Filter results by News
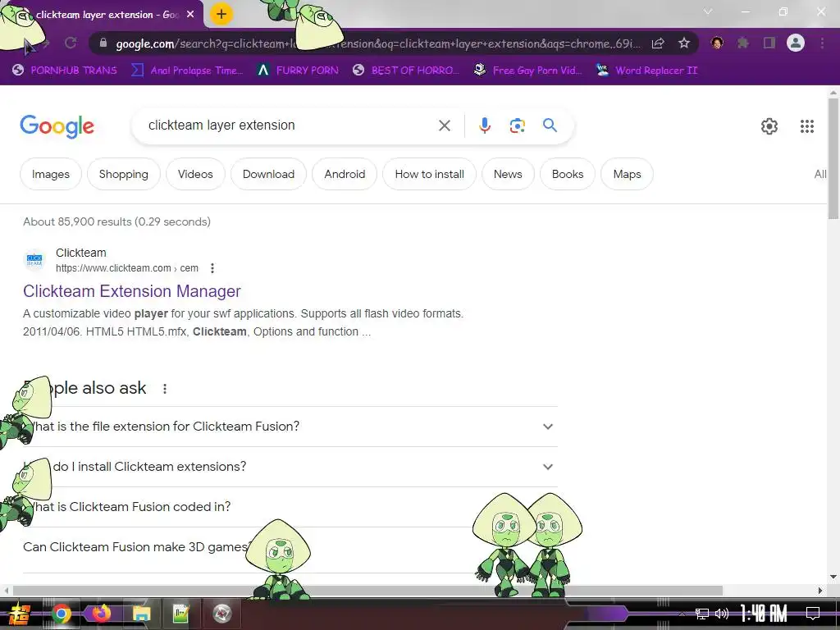The image size is (840, 630). pyautogui.click(x=507, y=174)
